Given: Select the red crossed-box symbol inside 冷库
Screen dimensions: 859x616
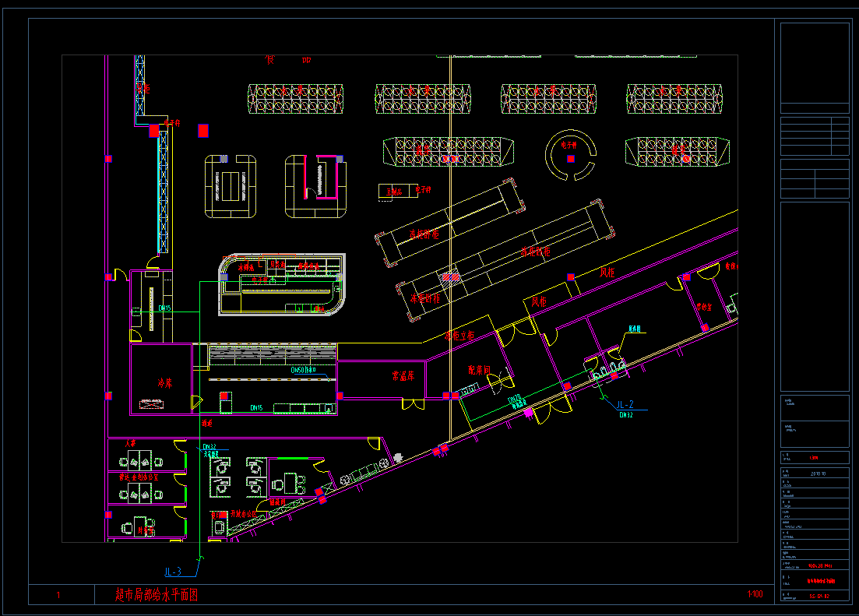Looking at the screenshot, I should coord(150,404).
